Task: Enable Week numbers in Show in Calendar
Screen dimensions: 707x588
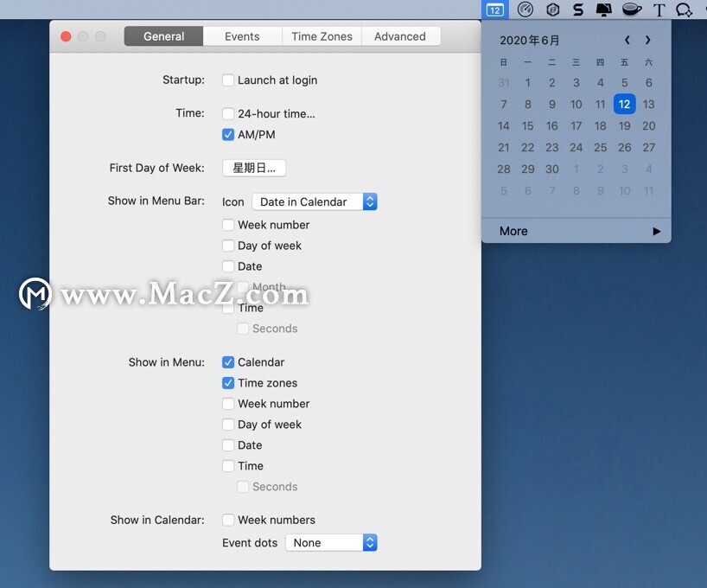Action: (x=228, y=520)
